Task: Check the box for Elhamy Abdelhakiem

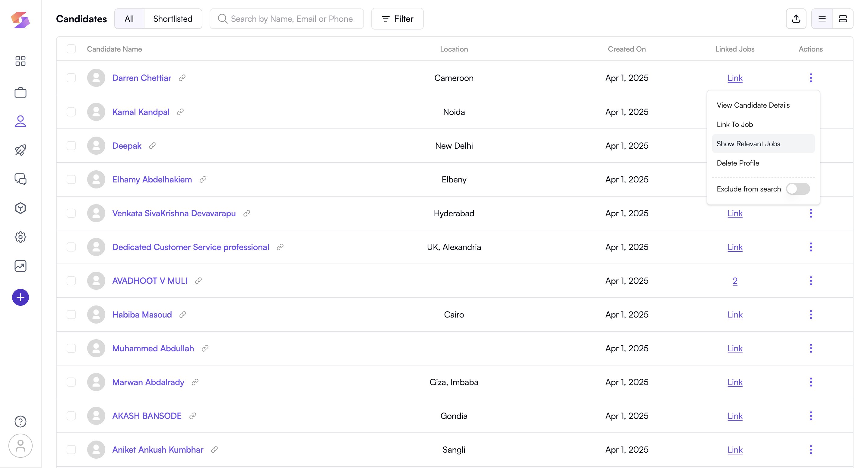Action: click(x=71, y=180)
